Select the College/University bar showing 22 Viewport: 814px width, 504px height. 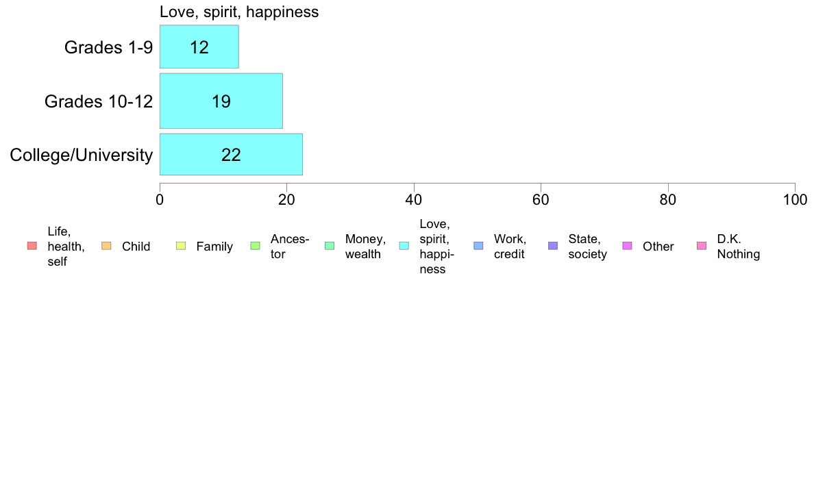(x=231, y=155)
